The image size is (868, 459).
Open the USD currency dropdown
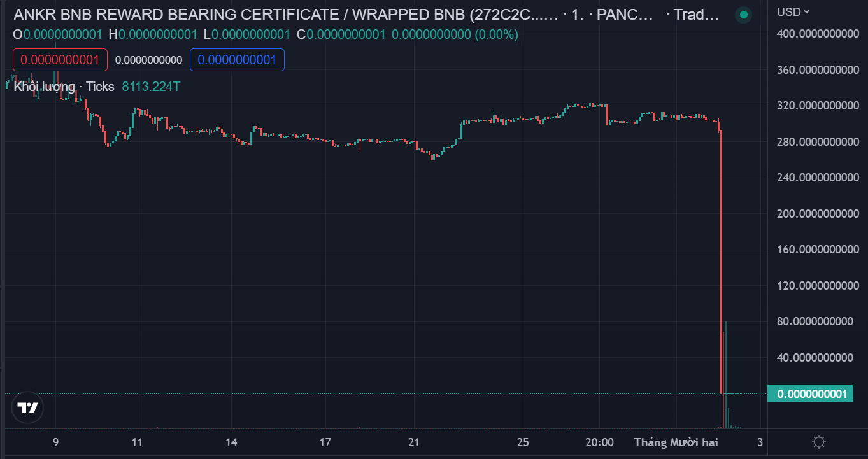[x=793, y=11]
